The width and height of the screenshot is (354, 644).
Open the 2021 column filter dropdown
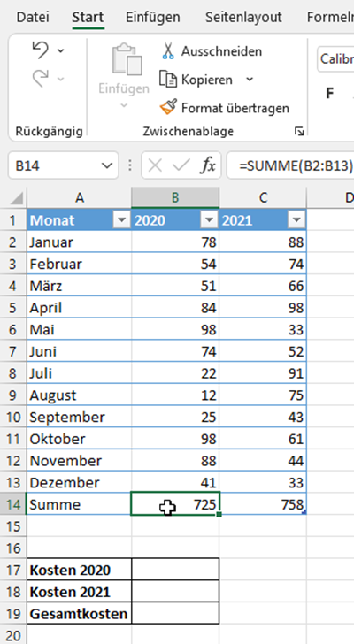coord(296,220)
